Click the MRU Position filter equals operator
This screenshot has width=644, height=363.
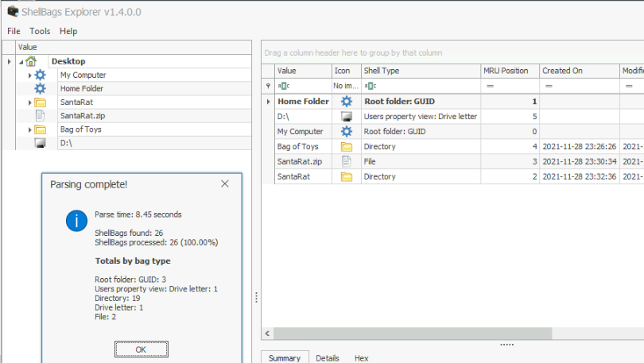pos(490,86)
